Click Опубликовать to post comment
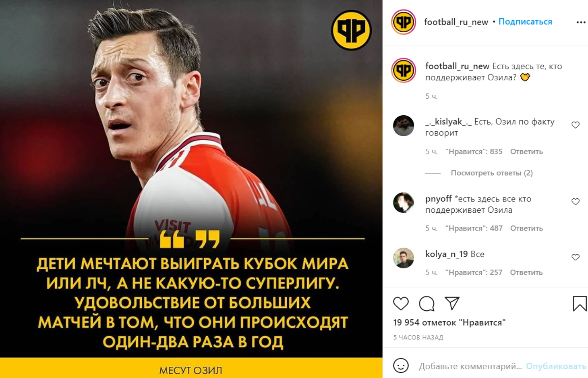 click(x=556, y=366)
